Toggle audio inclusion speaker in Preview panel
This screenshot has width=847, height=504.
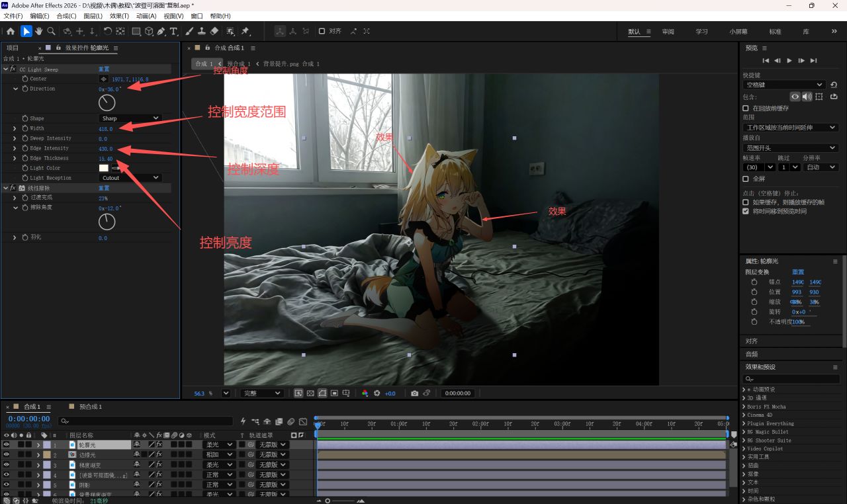coord(807,97)
